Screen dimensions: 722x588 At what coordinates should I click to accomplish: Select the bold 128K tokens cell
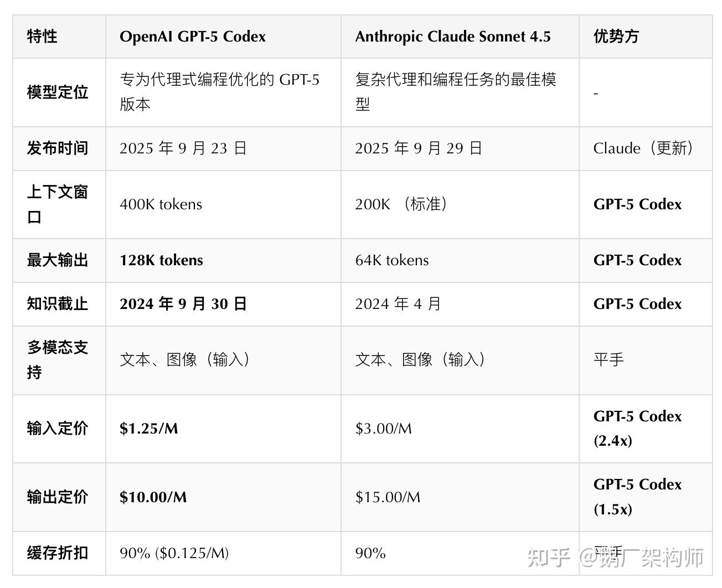(161, 260)
